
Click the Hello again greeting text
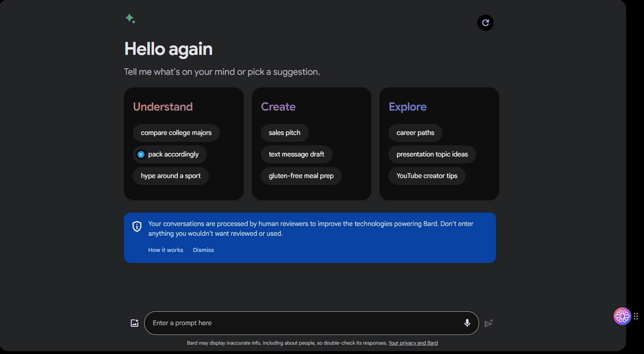(x=168, y=49)
